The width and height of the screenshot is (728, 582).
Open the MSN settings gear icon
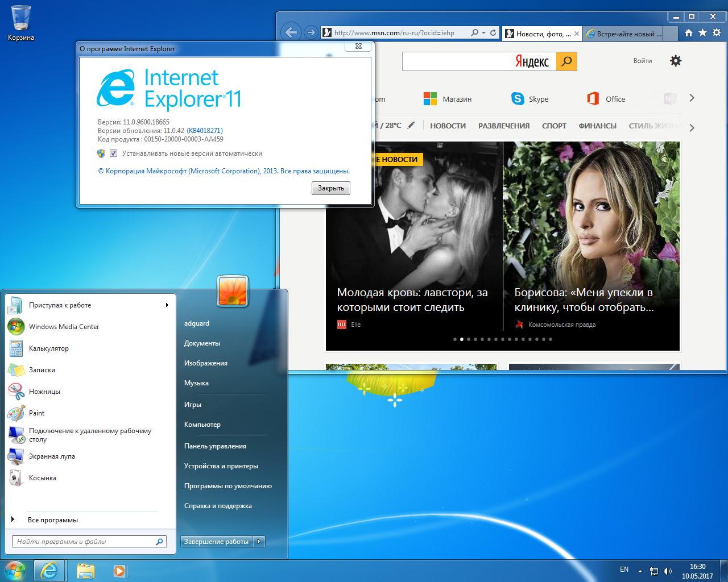pyautogui.click(x=676, y=61)
